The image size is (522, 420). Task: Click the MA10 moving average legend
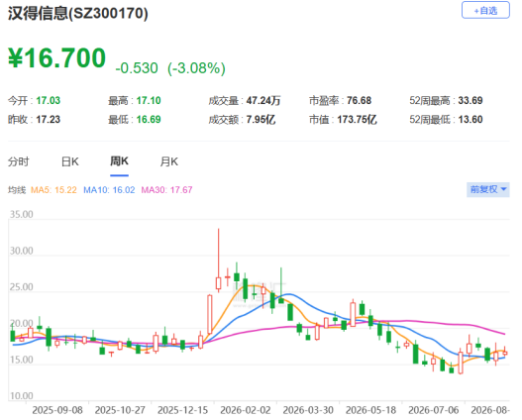click(x=109, y=190)
